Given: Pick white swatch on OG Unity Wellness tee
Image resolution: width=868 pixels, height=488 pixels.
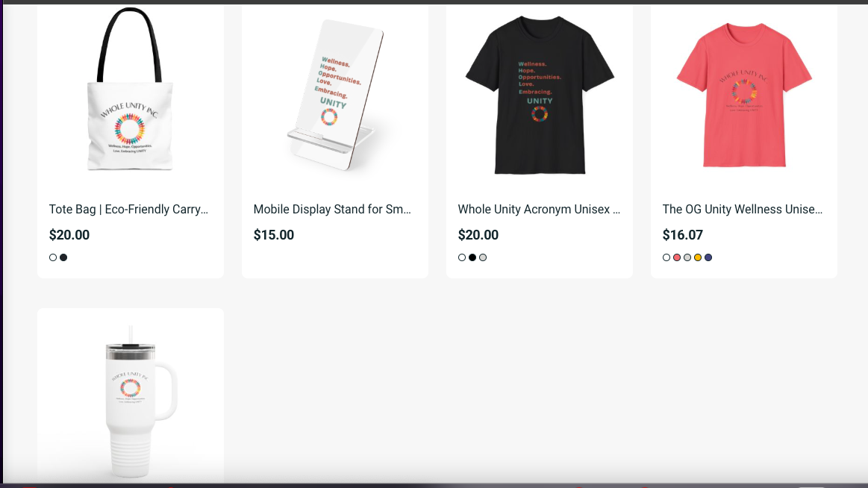Looking at the screenshot, I should [666, 257].
